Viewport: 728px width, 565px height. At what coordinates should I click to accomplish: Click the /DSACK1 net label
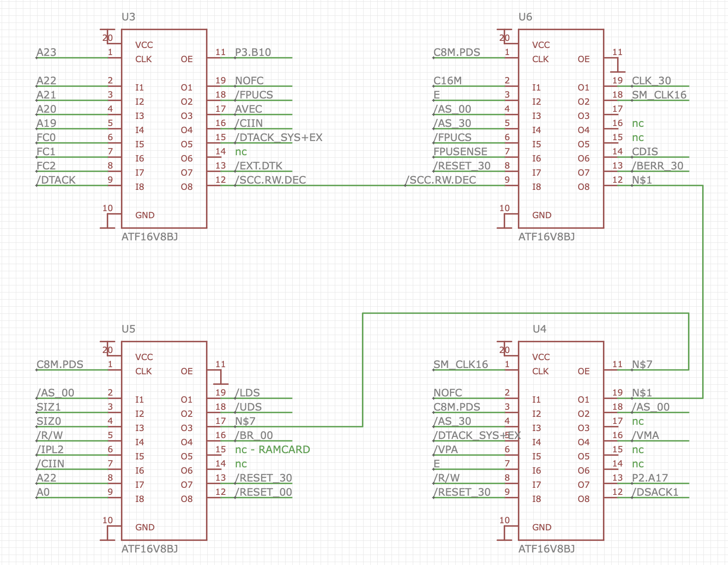point(655,492)
